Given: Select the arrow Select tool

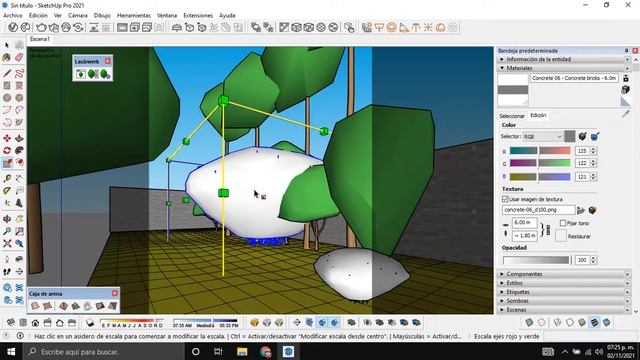Looking at the screenshot, I should (7, 45).
